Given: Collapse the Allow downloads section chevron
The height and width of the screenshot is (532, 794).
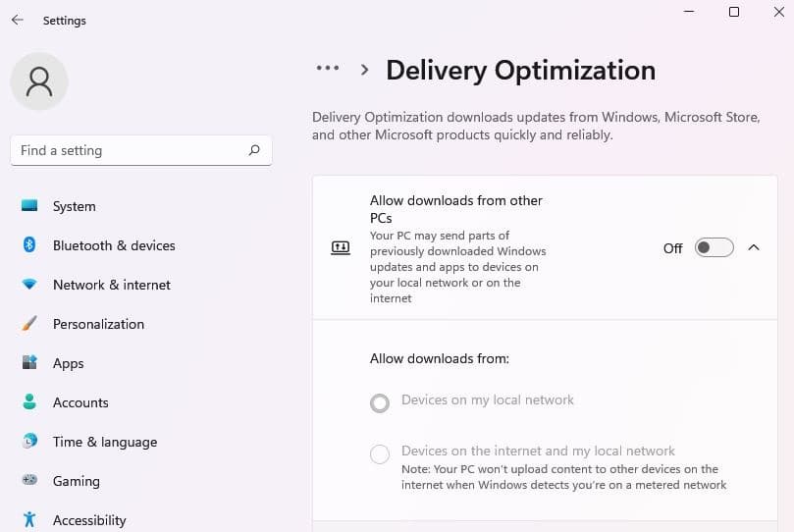Looking at the screenshot, I should (754, 248).
